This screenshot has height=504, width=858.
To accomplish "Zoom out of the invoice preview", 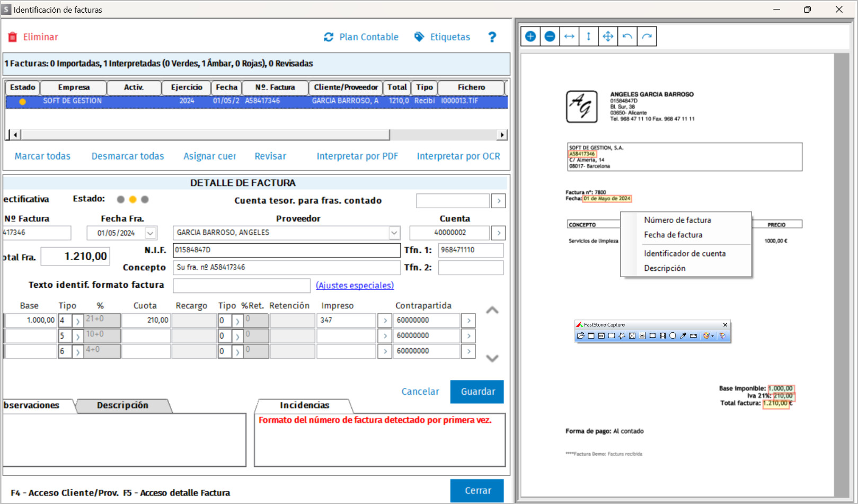I will click(x=550, y=36).
